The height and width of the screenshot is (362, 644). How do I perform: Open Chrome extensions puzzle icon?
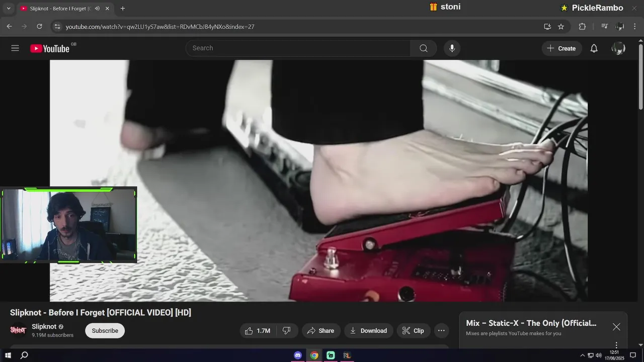pos(582,27)
